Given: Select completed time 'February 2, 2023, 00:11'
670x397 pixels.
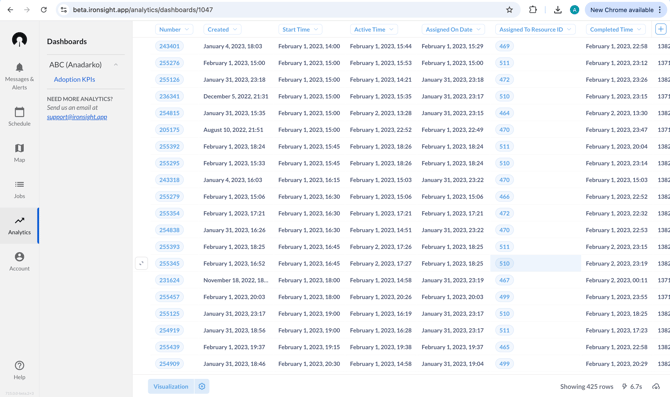Looking at the screenshot, I should 617,280.
